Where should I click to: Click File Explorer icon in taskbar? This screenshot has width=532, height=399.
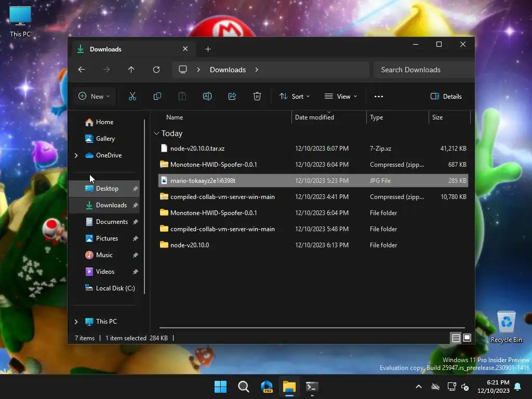tap(289, 387)
